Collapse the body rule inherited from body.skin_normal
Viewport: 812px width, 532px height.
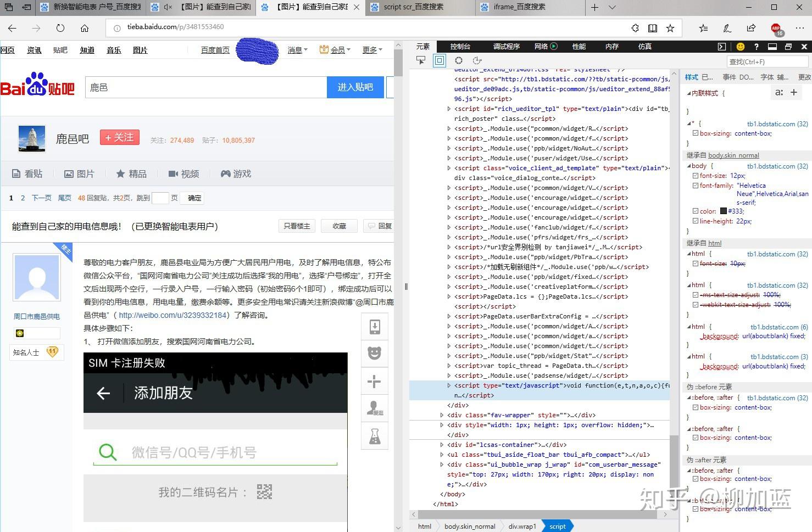point(688,166)
